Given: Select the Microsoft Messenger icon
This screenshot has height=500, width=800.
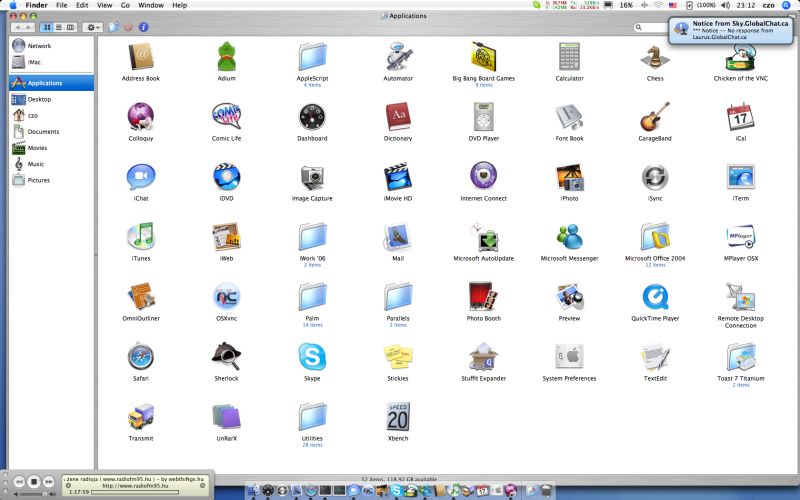Looking at the screenshot, I should (569, 236).
